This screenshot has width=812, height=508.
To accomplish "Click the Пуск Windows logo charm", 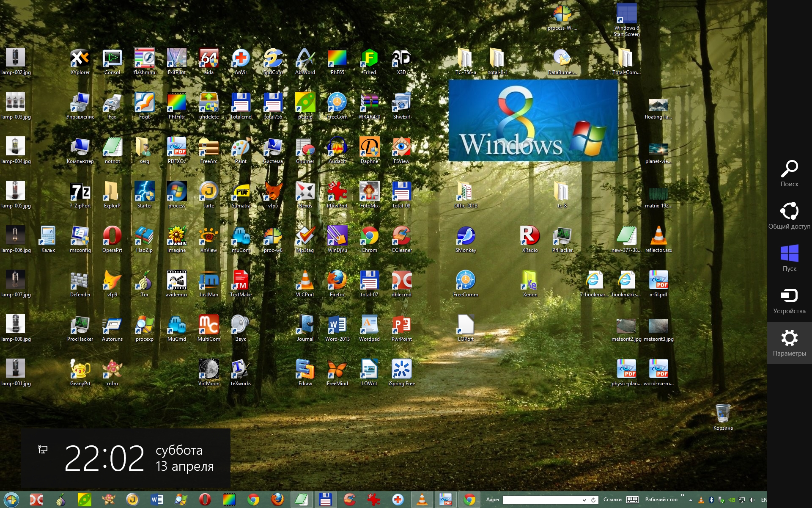I will click(789, 258).
